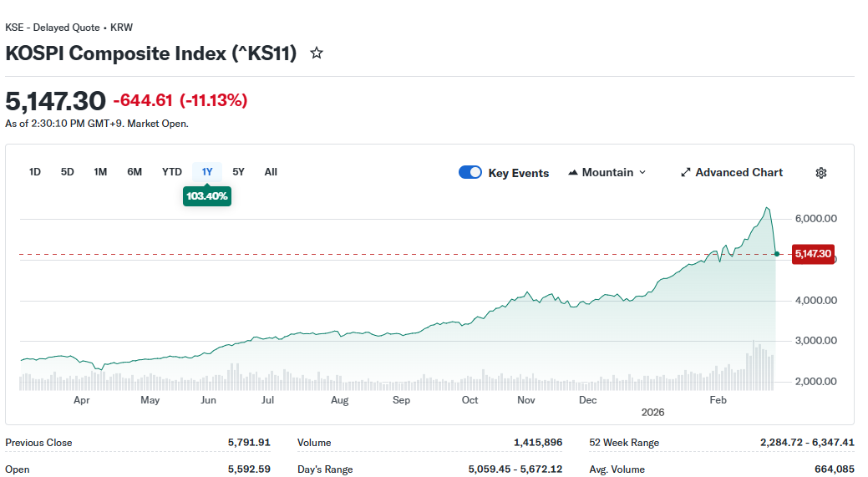Click the Previous Close value 5,791.91
The image size is (868, 477).
tap(249, 443)
